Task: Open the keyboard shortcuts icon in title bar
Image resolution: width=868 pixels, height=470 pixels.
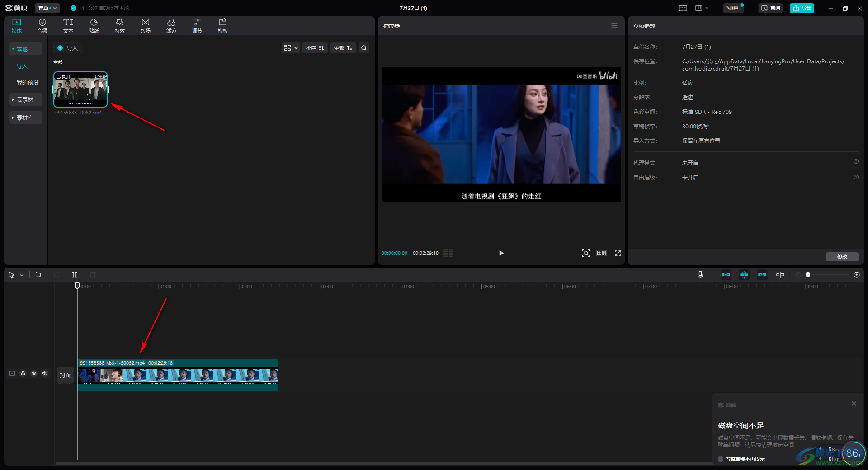Action: click(x=683, y=8)
